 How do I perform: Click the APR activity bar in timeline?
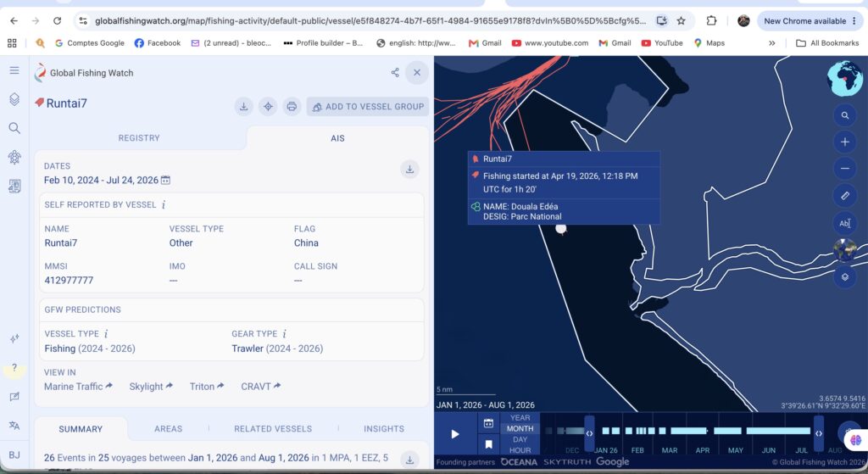click(x=688, y=431)
